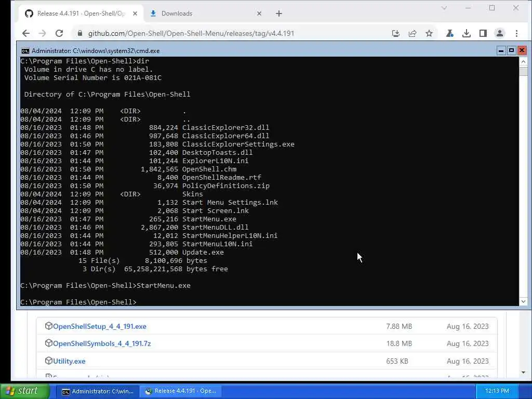The height and width of the screenshot is (399, 532).
Task: Open the Chrome profile avatar menu
Action: click(500, 33)
